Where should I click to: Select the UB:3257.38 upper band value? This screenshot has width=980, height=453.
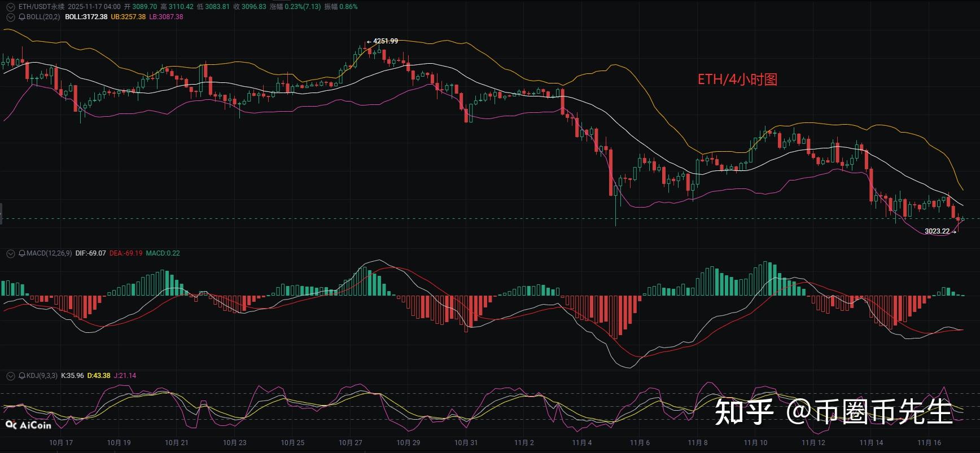128,17
